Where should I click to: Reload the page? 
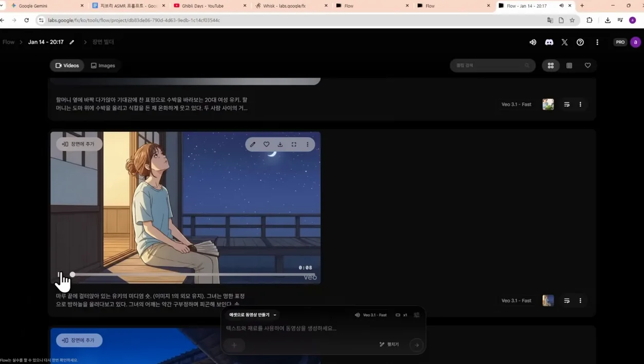(x=27, y=20)
